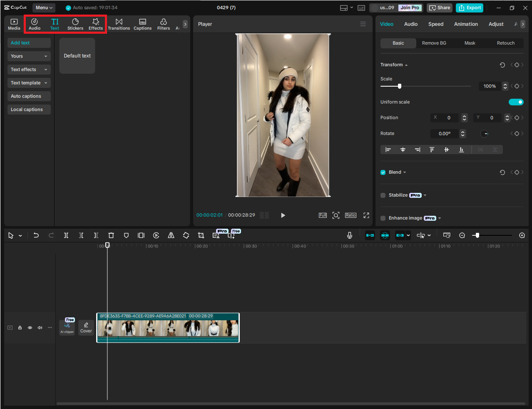This screenshot has height=409, width=532.
Task: Switch to the Adjust tab
Action: tap(496, 24)
